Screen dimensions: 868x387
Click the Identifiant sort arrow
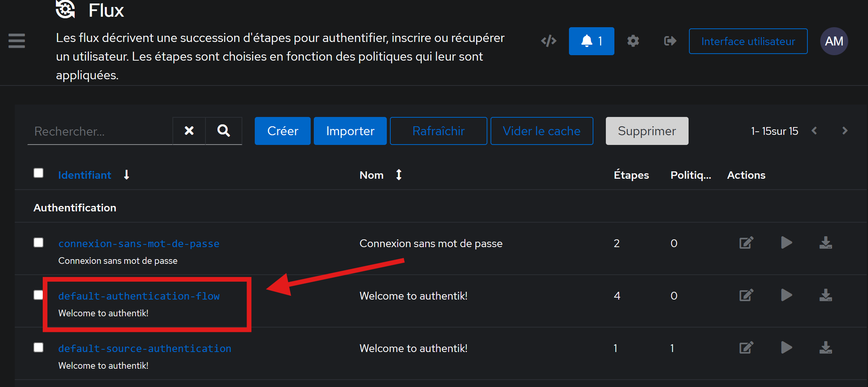127,175
